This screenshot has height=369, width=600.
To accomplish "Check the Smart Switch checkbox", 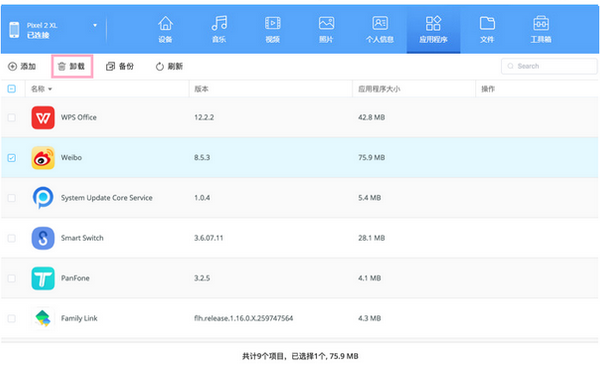I will (x=11, y=238).
